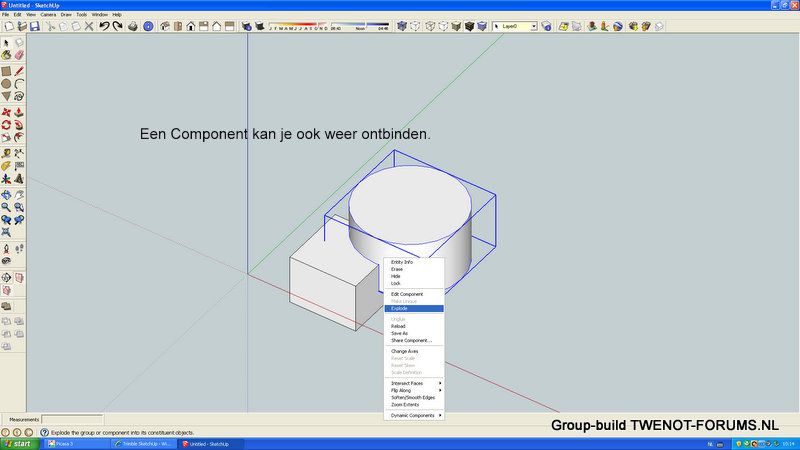Expand the Intersect Faces submenu
This screenshot has height=450, width=800.
[x=413, y=383]
